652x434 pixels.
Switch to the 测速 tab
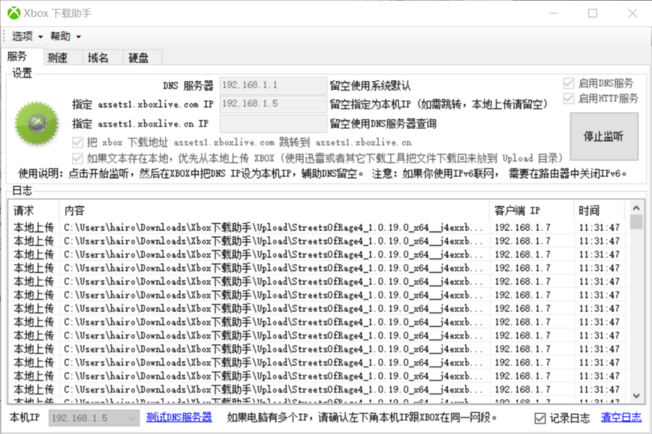point(58,58)
